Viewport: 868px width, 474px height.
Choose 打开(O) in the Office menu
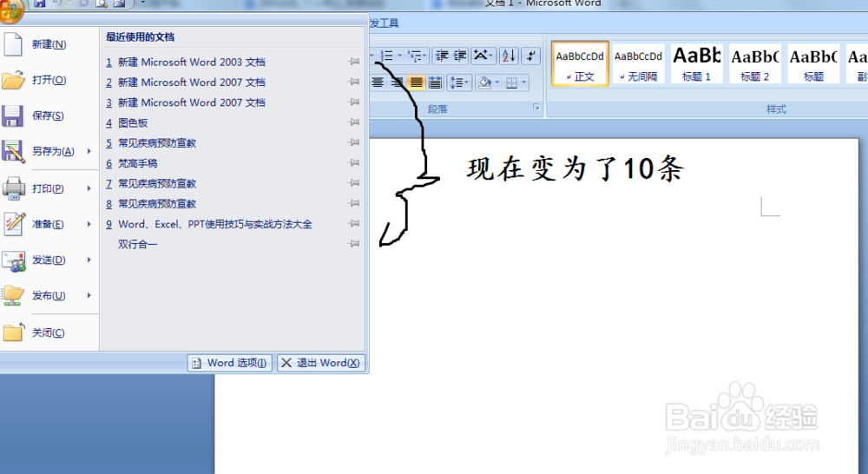[x=49, y=80]
